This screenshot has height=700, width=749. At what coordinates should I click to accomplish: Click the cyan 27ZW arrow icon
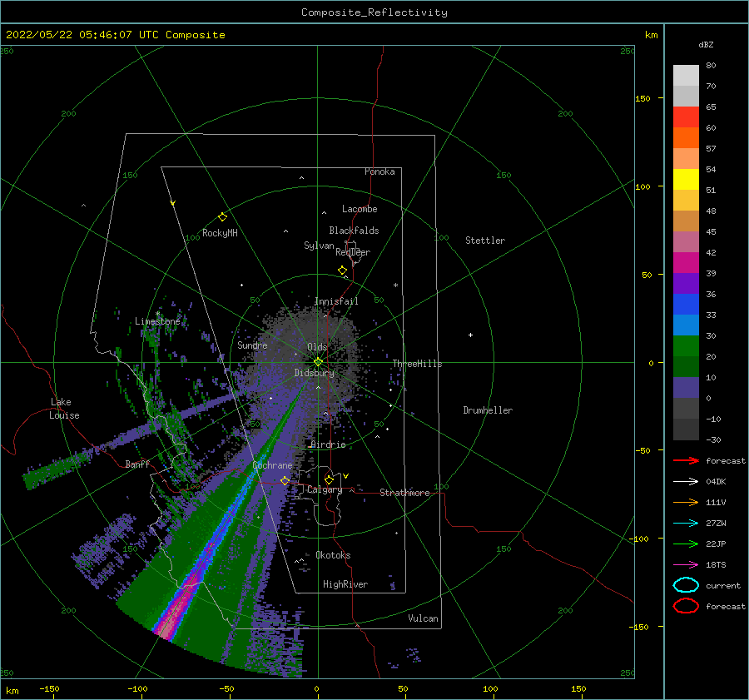(686, 524)
